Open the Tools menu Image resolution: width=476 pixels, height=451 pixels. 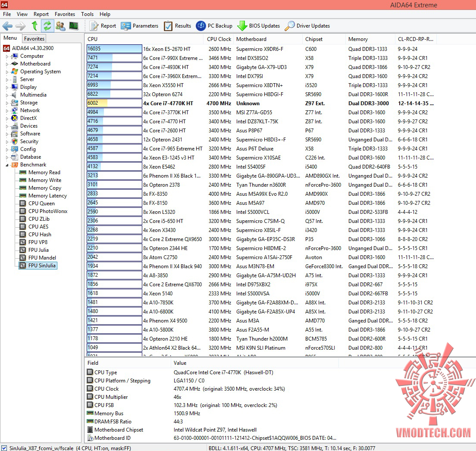coord(87,14)
